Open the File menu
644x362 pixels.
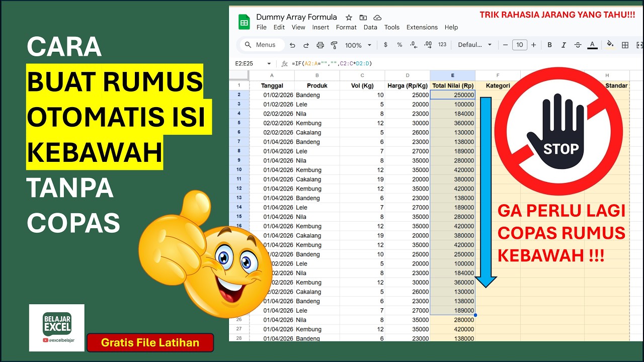262,27
